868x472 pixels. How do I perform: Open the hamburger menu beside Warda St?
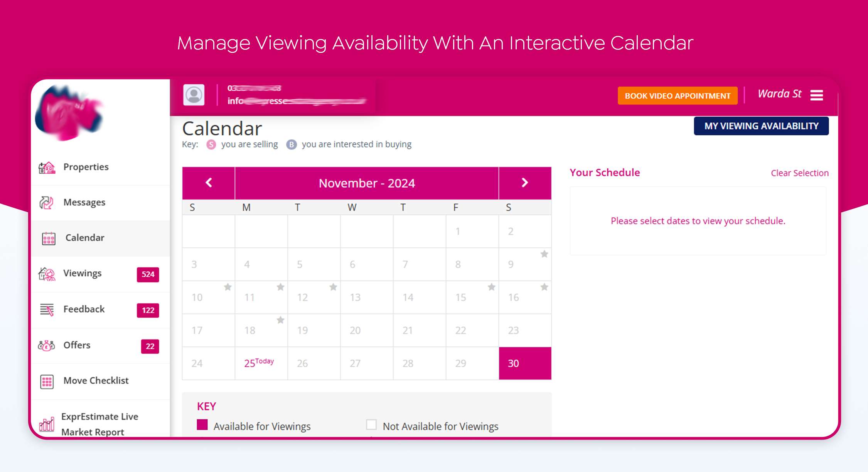(x=816, y=95)
